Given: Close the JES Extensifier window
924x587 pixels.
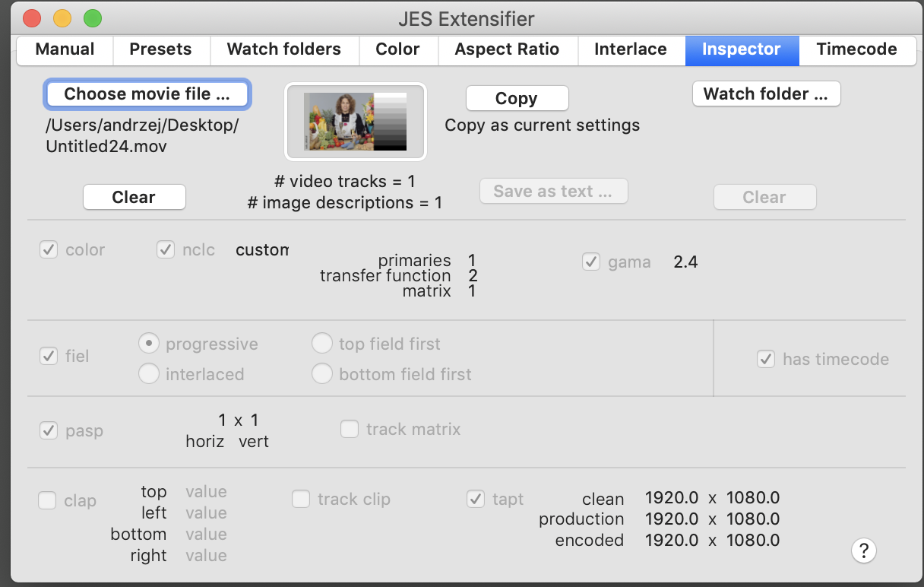Looking at the screenshot, I should [32, 18].
